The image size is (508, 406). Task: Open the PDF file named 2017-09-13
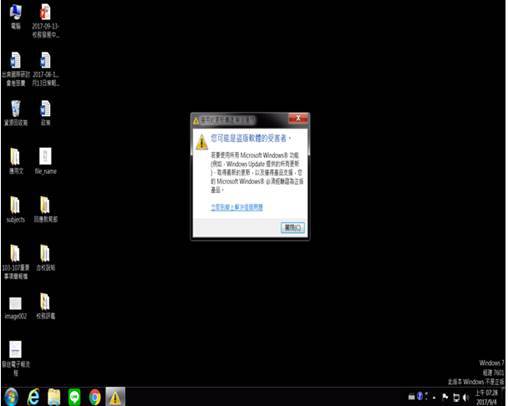[x=45, y=21]
